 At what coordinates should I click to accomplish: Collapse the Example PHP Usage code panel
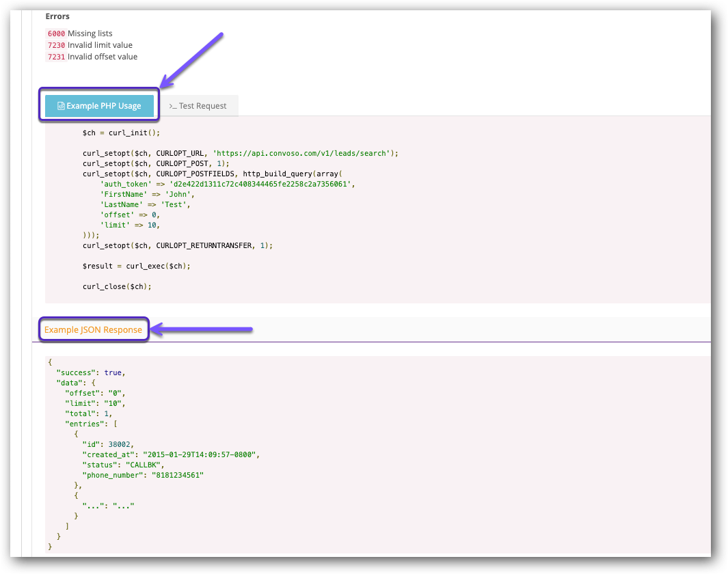99,105
